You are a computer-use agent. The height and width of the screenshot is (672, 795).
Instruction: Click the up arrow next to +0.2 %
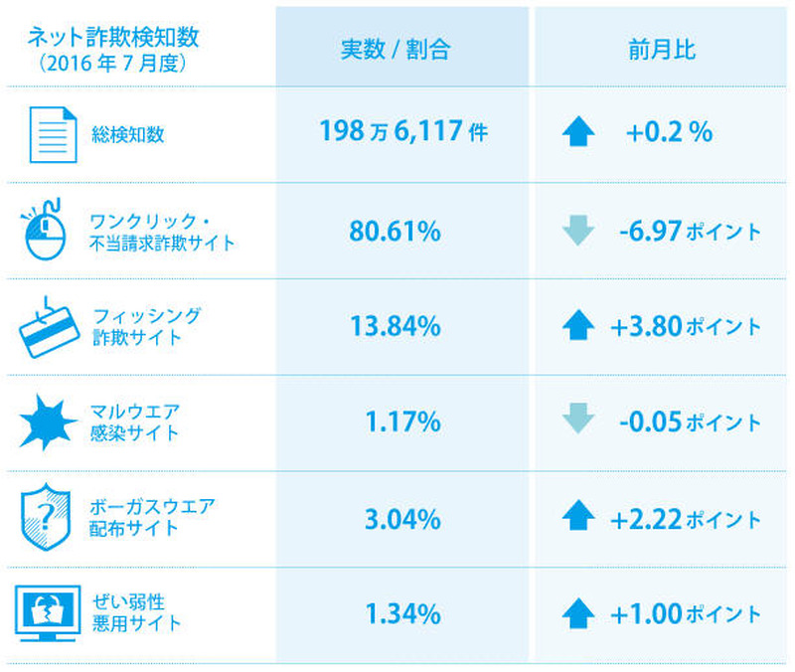[x=577, y=134]
